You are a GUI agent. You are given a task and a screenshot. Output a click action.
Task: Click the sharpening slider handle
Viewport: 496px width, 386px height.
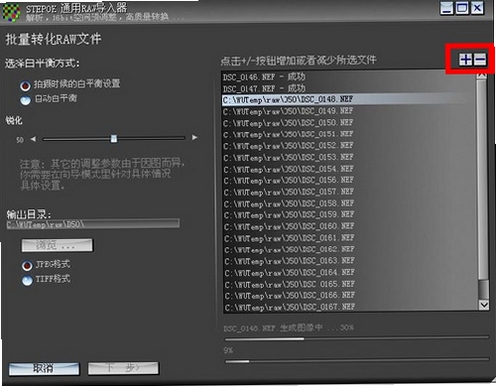[114, 138]
